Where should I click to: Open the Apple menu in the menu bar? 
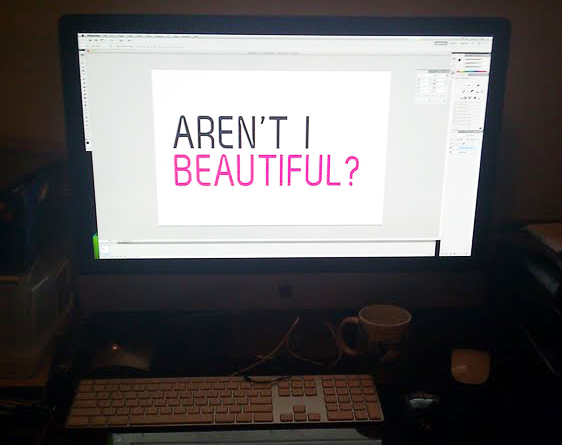[x=82, y=36]
